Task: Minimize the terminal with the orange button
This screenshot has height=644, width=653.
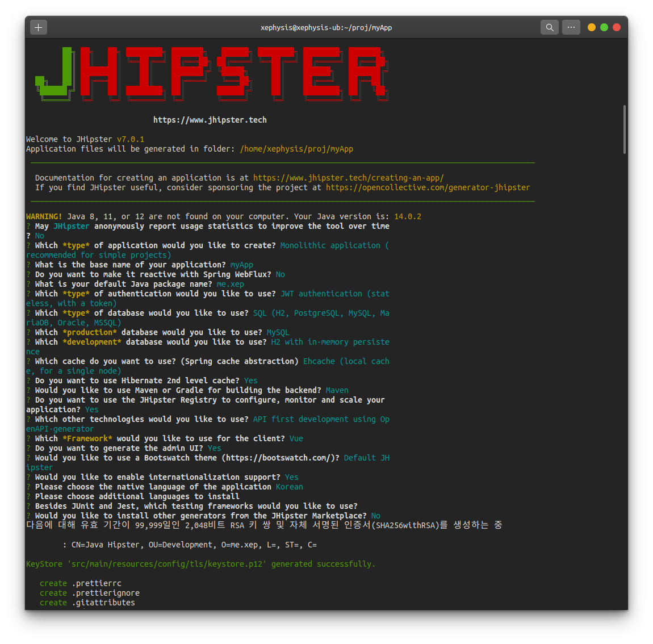Action: pyautogui.click(x=591, y=27)
